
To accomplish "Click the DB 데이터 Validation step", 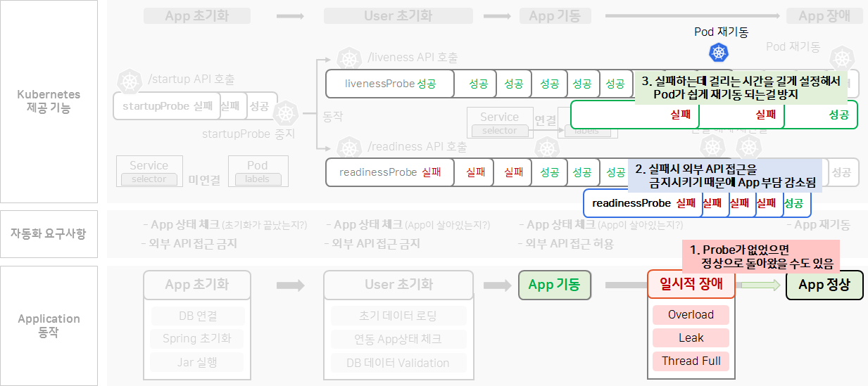I will [398, 363].
